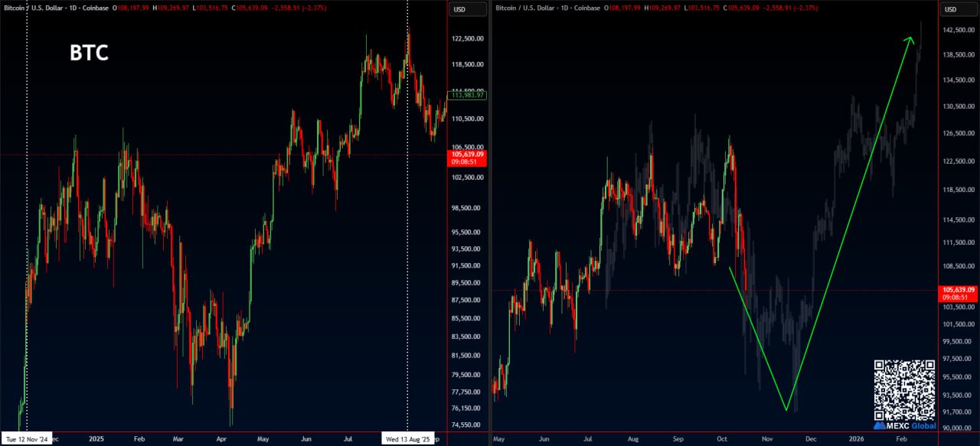The height and width of the screenshot is (446, 980).
Task: Select the green 113,983.97 price label
Action: (468, 94)
